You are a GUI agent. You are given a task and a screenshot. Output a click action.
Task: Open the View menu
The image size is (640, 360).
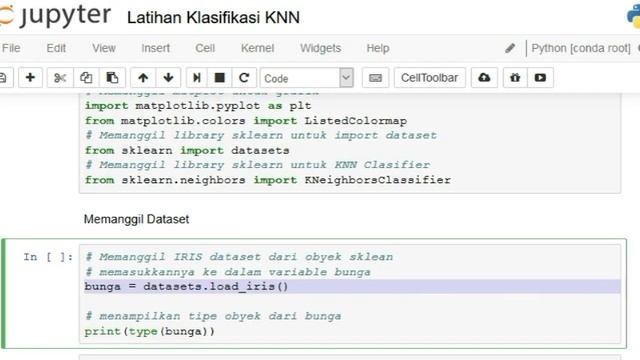(x=104, y=48)
